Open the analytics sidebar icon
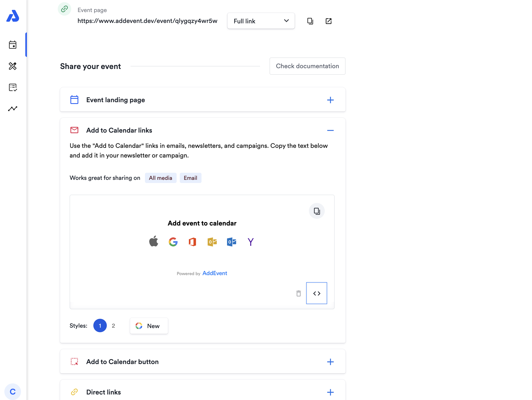Image resolution: width=532 pixels, height=400 pixels. (12, 109)
